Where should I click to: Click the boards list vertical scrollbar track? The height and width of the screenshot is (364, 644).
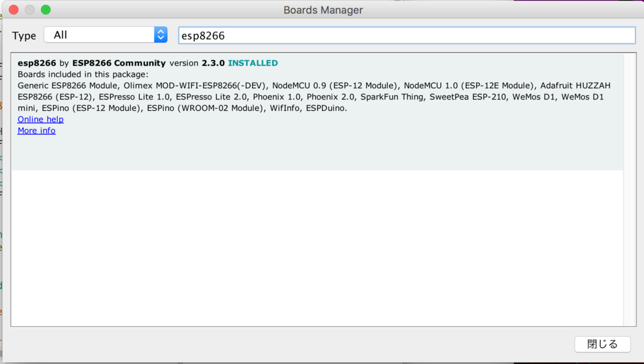[x=630, y=190]
